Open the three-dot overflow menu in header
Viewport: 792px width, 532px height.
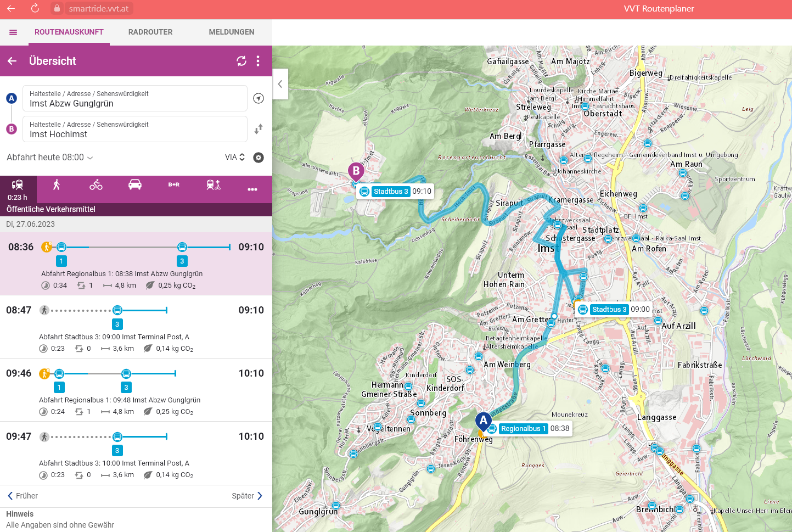click(x=258, y=61)
